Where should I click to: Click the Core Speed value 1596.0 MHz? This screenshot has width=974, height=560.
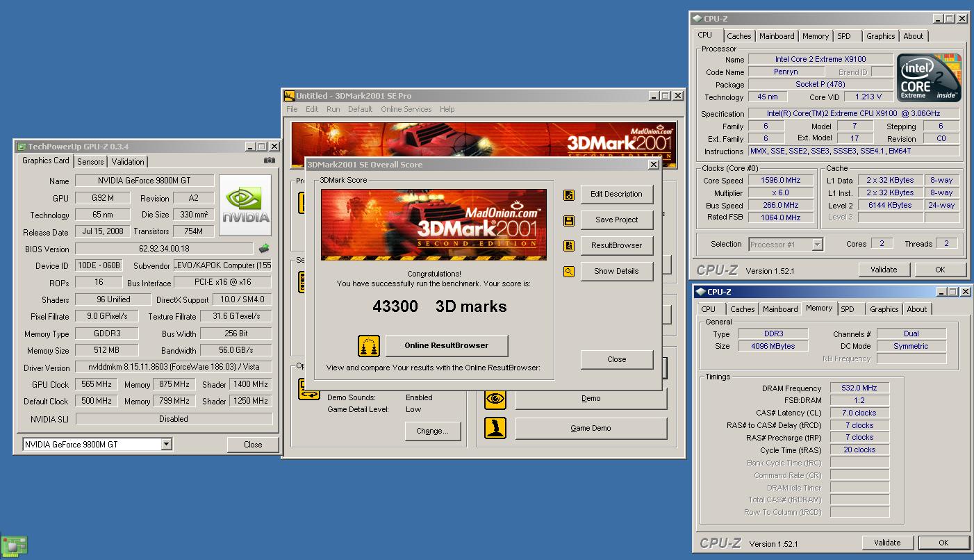click(x=781, y=180)
